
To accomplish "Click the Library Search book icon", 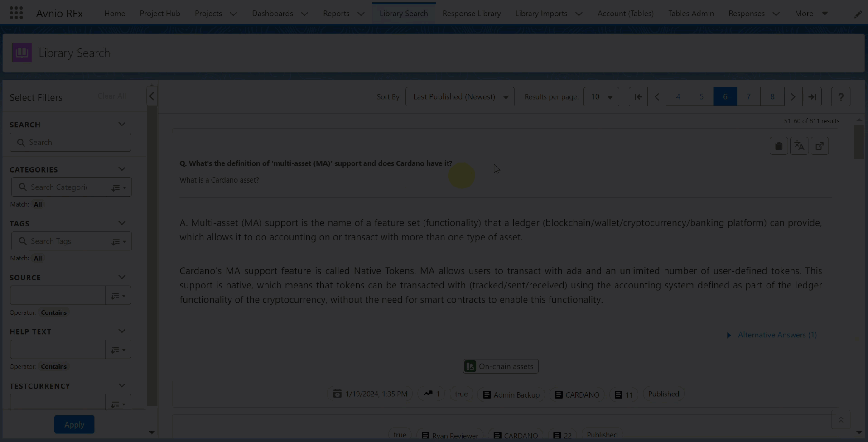I will (x=22, y=53).
